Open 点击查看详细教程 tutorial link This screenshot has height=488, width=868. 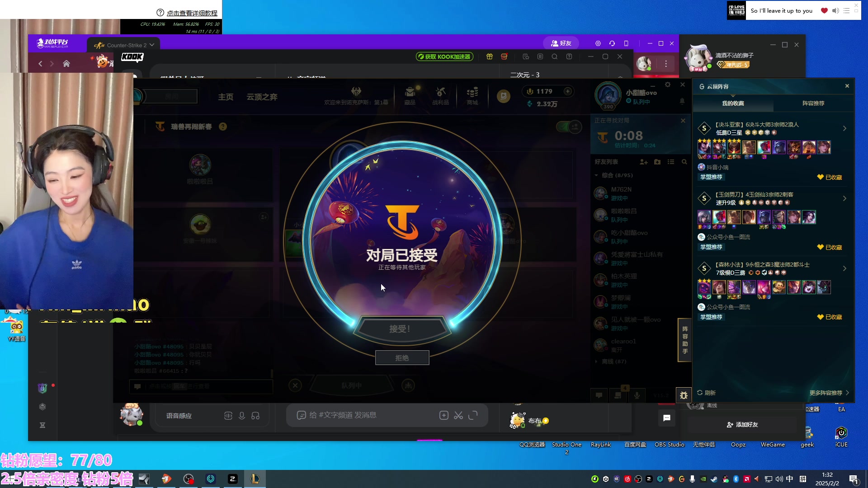[192, 13]
